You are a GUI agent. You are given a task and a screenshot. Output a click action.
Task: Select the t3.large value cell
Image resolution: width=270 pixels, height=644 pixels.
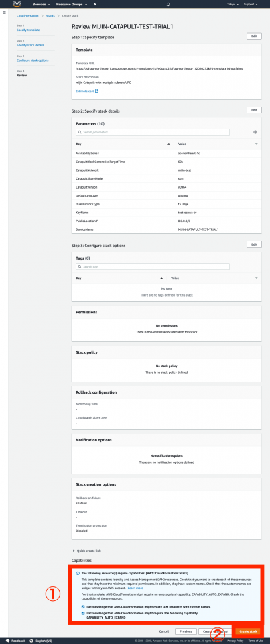pos(183,204)
